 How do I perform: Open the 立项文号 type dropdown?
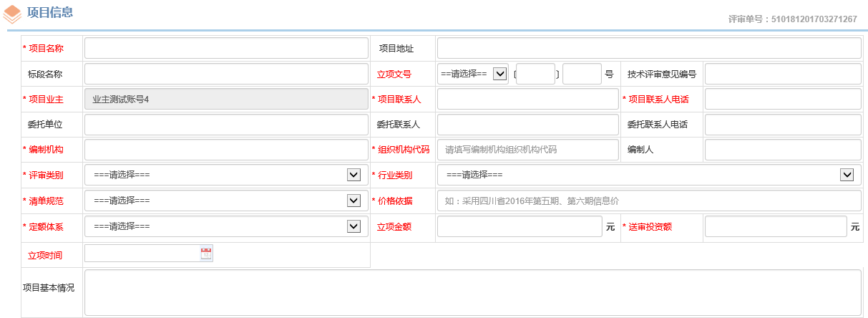(474, 74)
